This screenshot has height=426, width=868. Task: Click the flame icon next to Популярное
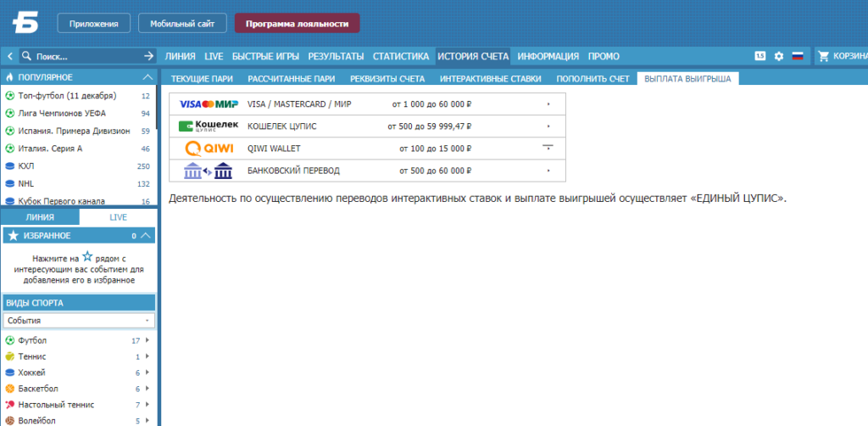click(x=9, y=77)
